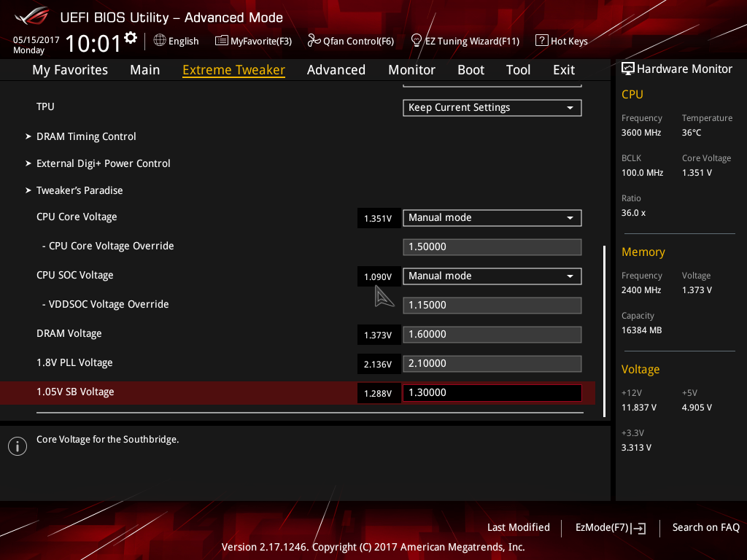Viewport: 747px width, 560px height.
Task: Click the settings list scrollbar
Action: click(605, 331)
